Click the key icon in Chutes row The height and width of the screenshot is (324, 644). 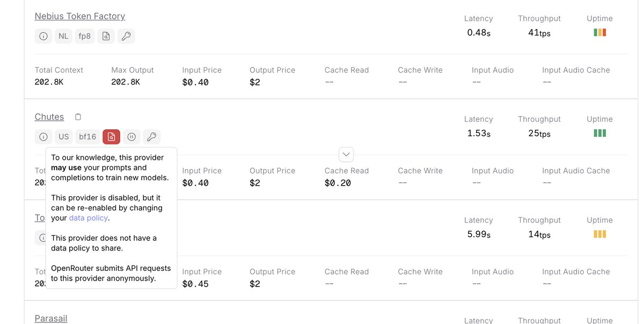tap(152, 137)
